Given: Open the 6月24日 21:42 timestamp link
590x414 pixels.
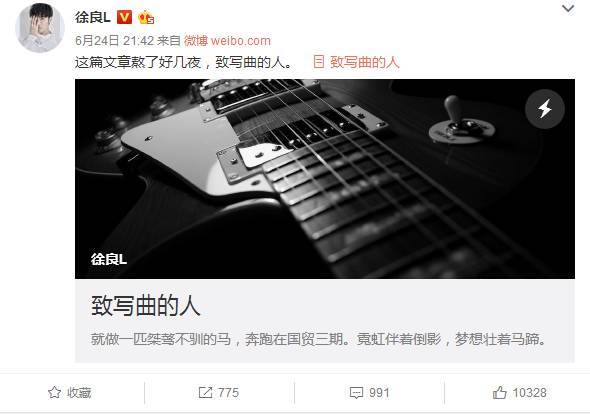Looking at the screenshot, I should pyautogui.click(x=114, y=41).
